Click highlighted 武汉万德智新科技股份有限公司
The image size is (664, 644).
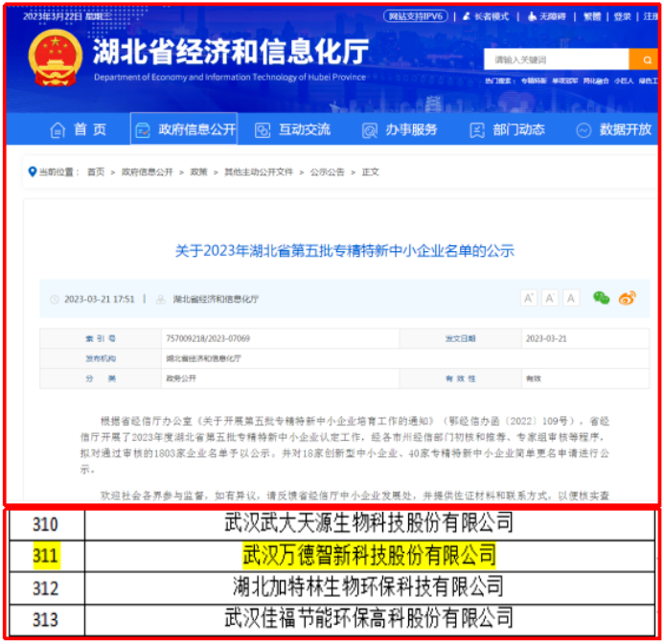click(x=369, y=555)
